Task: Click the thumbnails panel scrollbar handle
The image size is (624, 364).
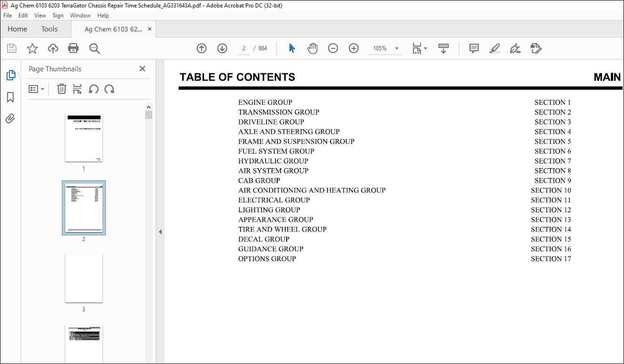Action: tap(148, 115)
